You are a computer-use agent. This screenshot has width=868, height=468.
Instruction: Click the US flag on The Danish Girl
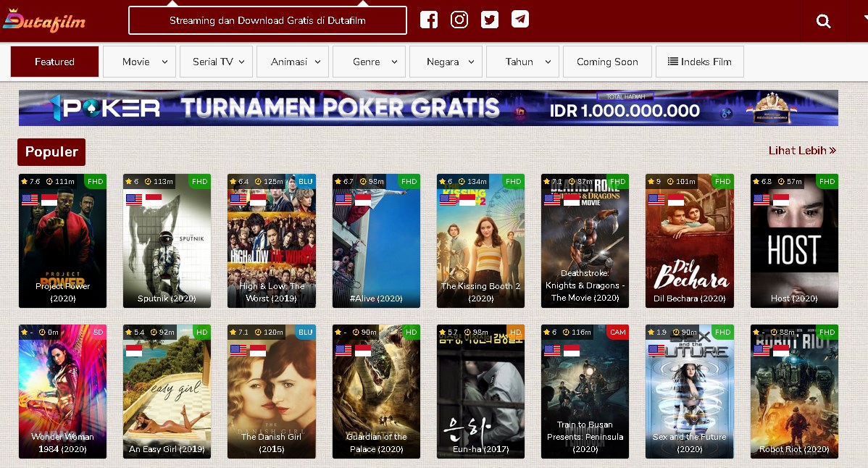point(238,351)
